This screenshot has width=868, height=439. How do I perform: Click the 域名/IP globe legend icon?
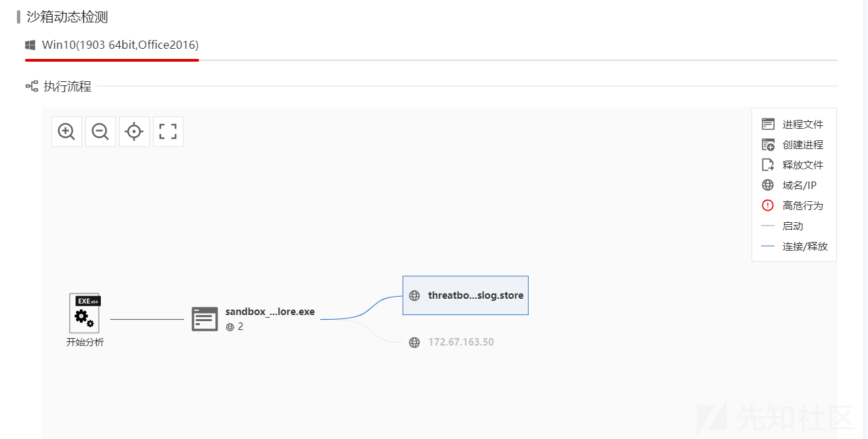point(768,185)
